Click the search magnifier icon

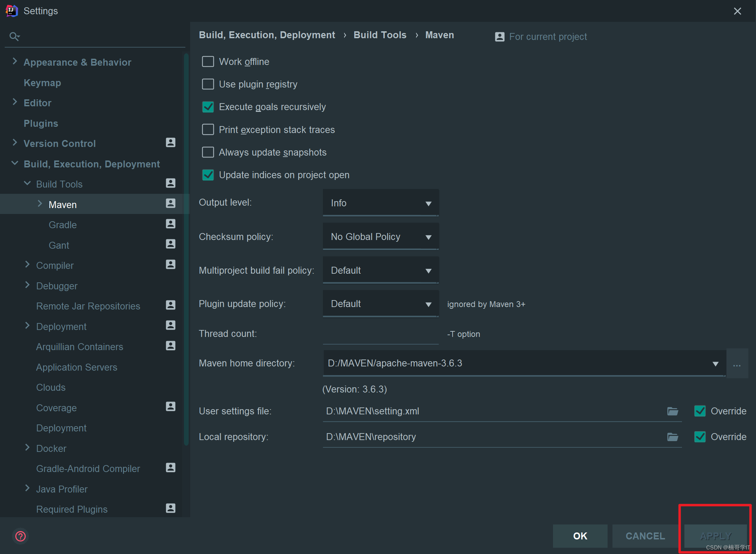[x=14, y=36]
